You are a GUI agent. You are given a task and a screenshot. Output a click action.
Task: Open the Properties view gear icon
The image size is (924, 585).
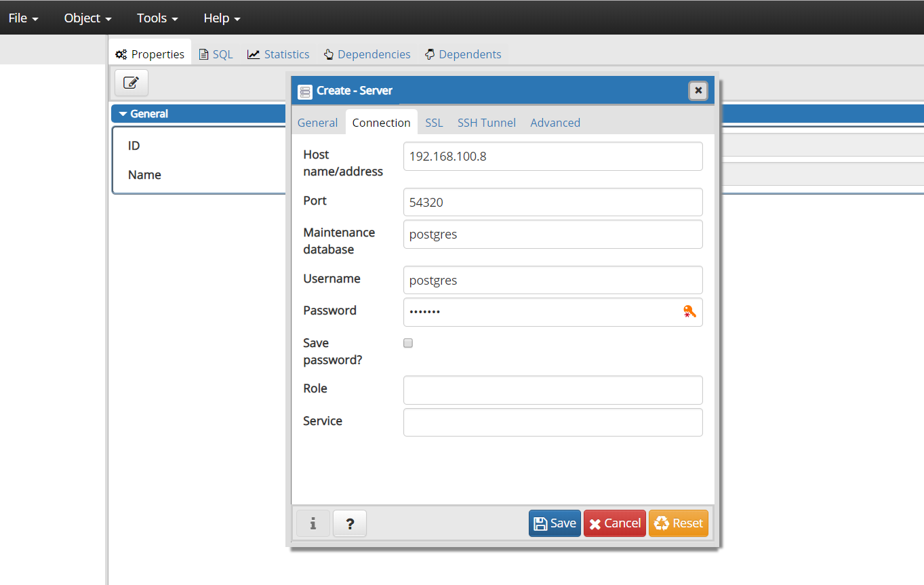tap(121, 54)
